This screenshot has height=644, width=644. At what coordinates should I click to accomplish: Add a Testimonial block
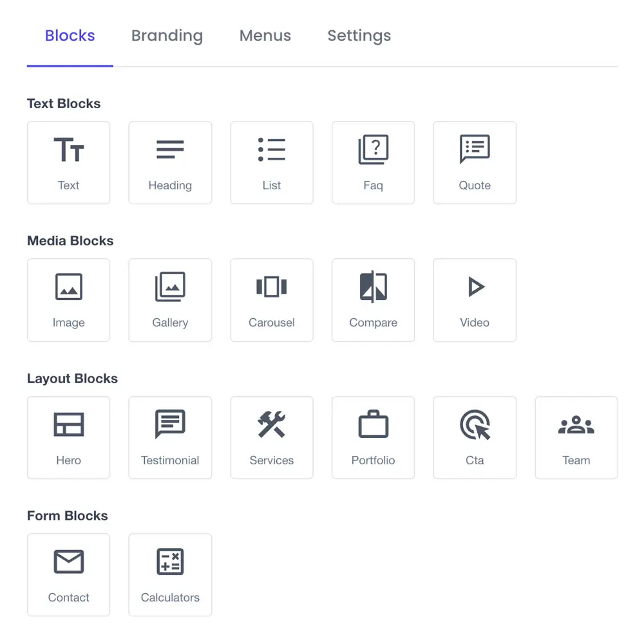170,437
